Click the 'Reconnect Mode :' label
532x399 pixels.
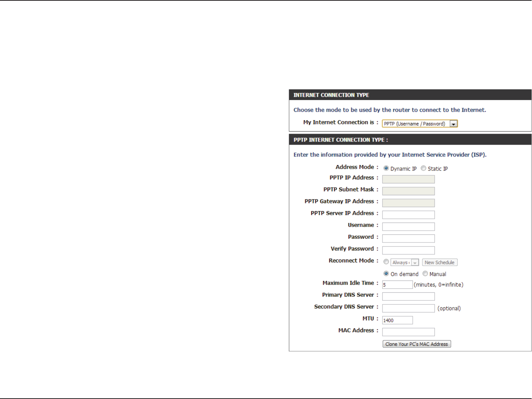point(354,261)
